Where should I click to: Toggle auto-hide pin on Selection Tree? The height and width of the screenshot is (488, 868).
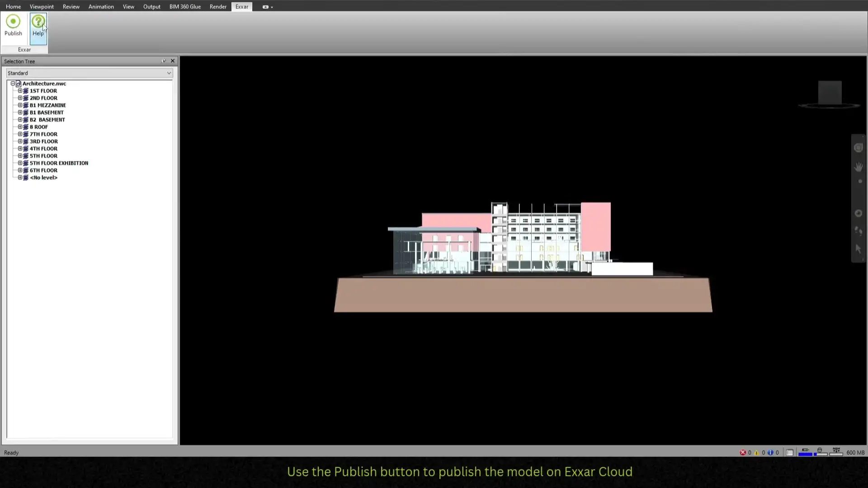pyautogui.click(x=164, y=61)
